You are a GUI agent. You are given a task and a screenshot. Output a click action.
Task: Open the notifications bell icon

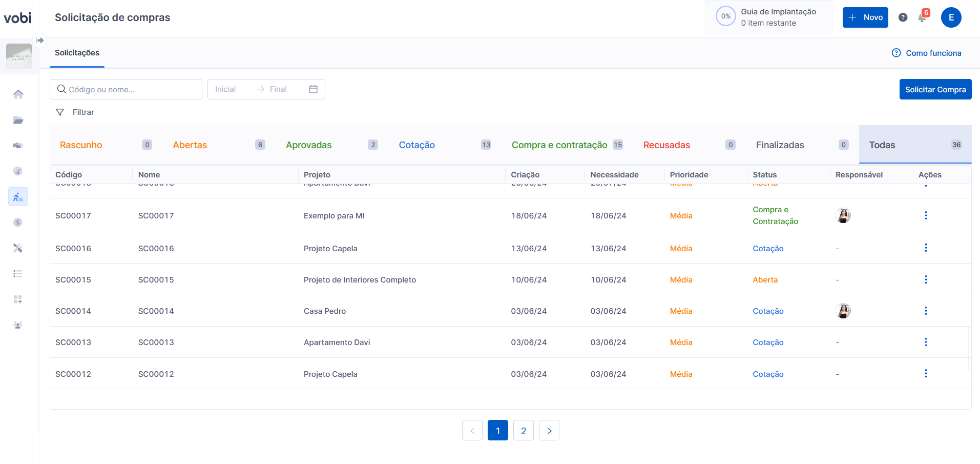922,18
